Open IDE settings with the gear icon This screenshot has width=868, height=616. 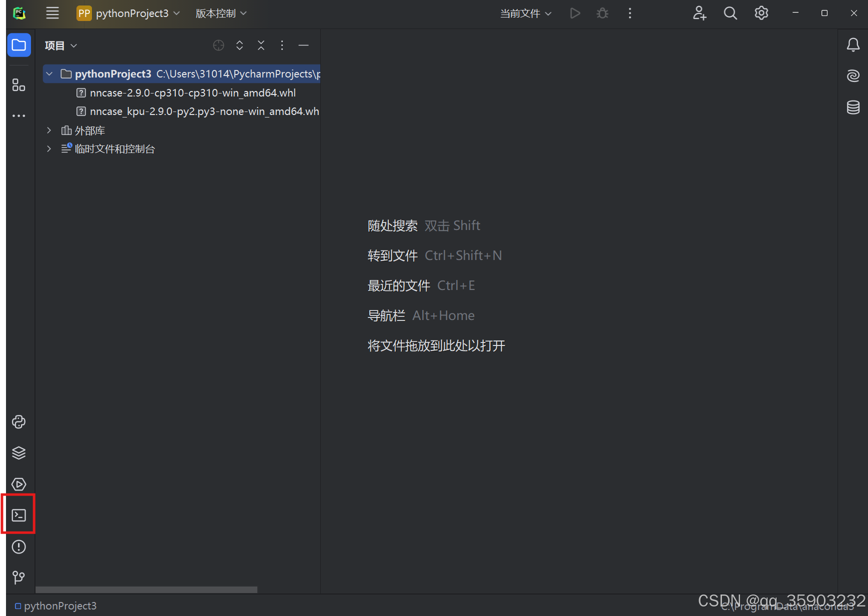coord(761,13)
